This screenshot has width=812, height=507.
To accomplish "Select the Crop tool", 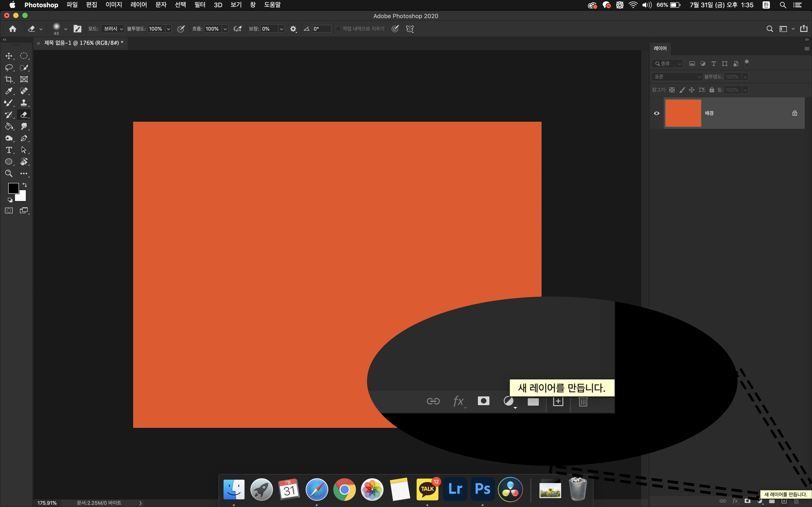I will 9,79.
